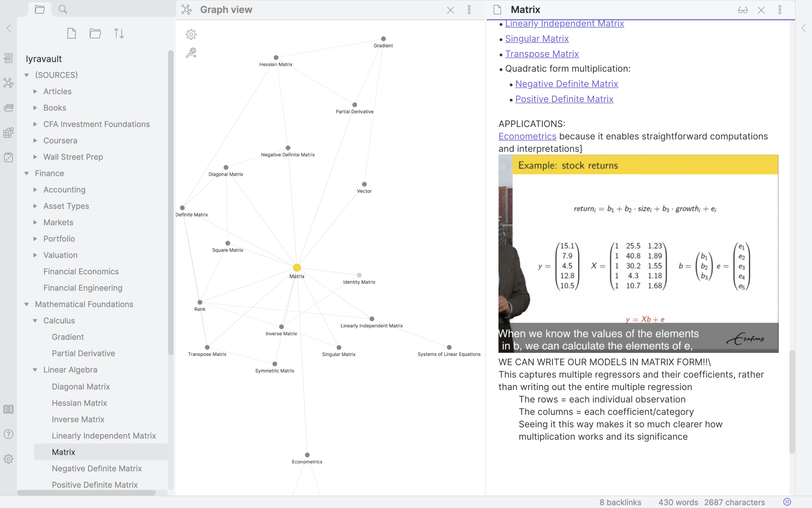Follow the Econometrics link in the note
This screenshot has height=508, width=812.
coord(527,136)
